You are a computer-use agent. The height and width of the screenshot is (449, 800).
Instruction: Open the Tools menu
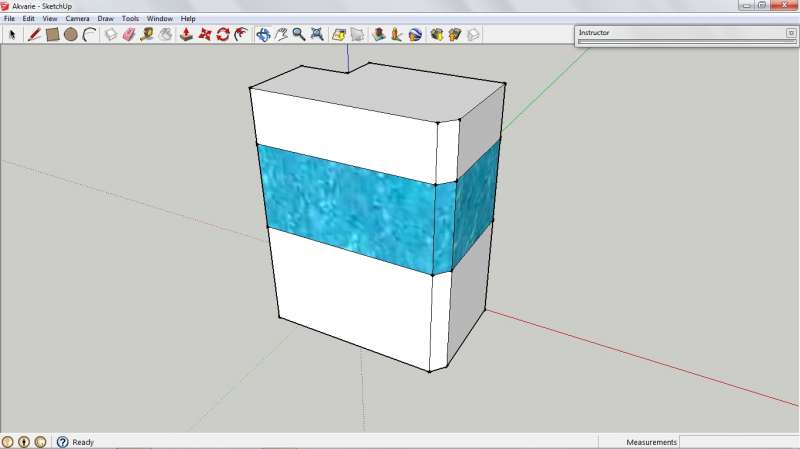[130, 18]
